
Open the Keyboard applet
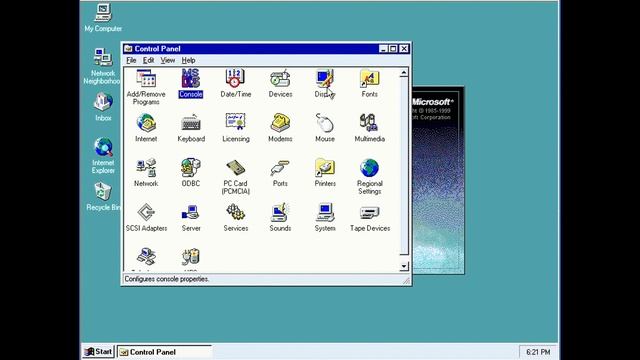point(191,128)
